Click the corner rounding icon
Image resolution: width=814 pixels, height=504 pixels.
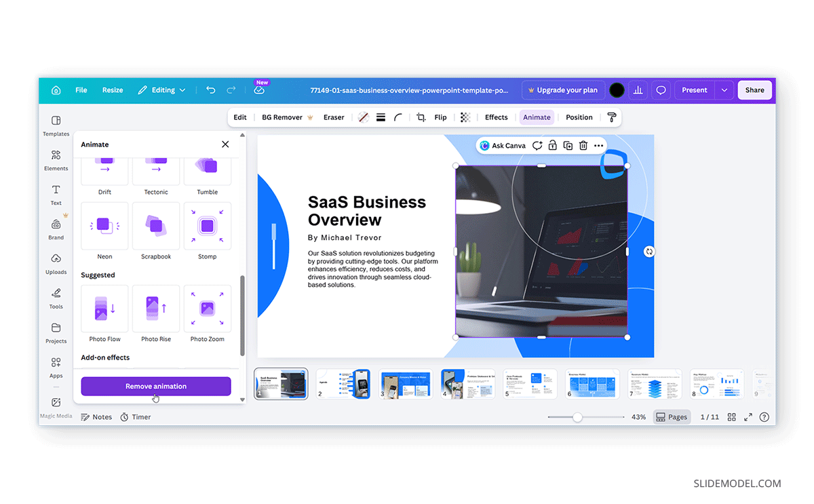(x=398, y=117)
